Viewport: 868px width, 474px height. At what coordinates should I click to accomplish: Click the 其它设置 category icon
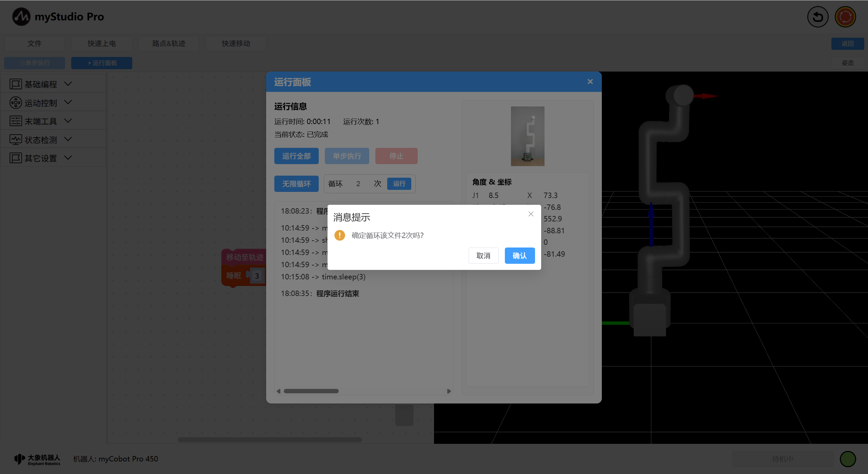pyautogui.click(x=16, y=158)
